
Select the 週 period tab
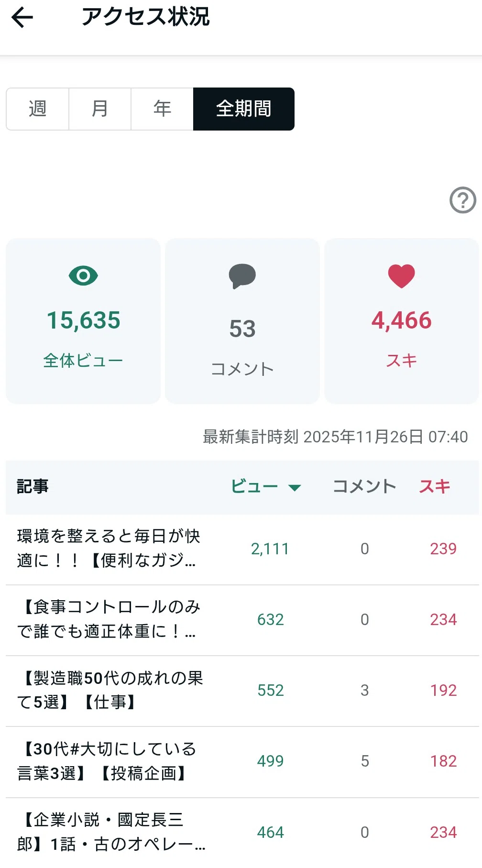(38, 109)
